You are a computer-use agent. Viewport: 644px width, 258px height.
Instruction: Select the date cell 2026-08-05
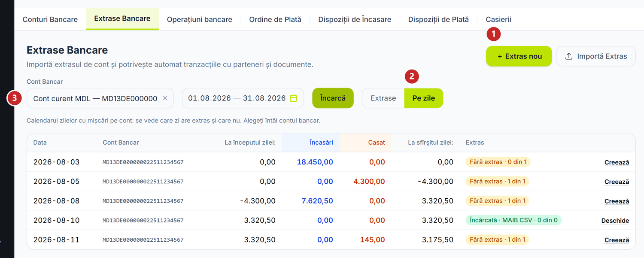(56, 181)
